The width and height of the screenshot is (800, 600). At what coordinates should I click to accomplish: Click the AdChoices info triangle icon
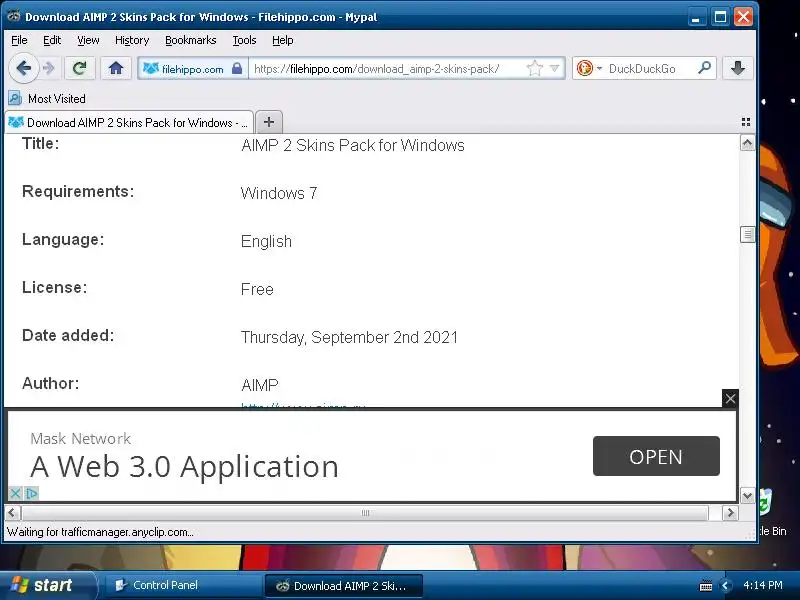pos(32,493)
